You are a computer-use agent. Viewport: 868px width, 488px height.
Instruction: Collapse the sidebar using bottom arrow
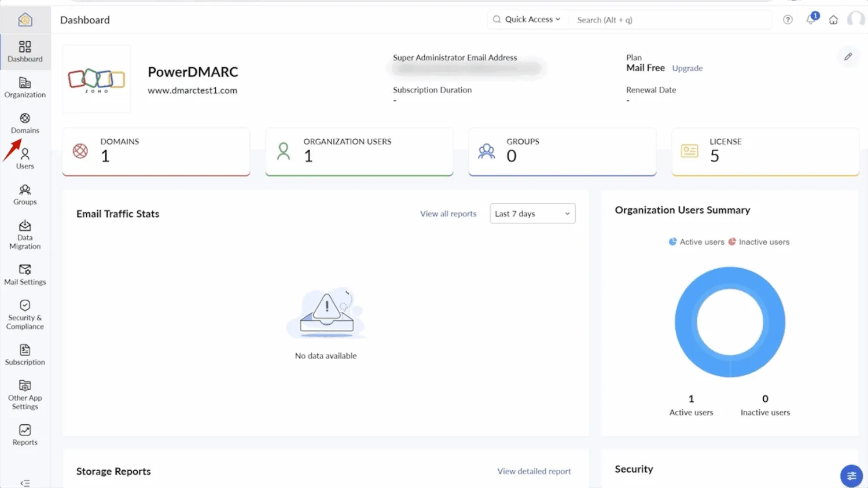pyautogui.click(x=25, y=483)
